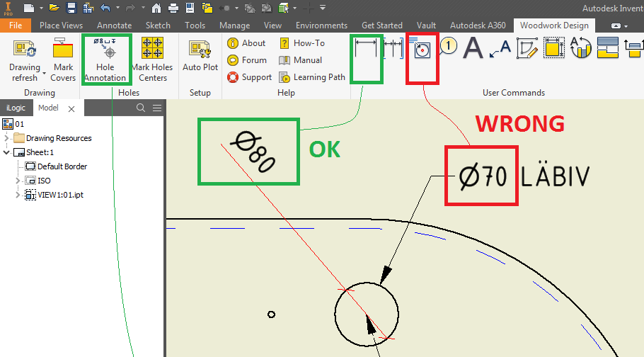
Task: Select the Leader Text tool icon
Action: pos(500,49)
